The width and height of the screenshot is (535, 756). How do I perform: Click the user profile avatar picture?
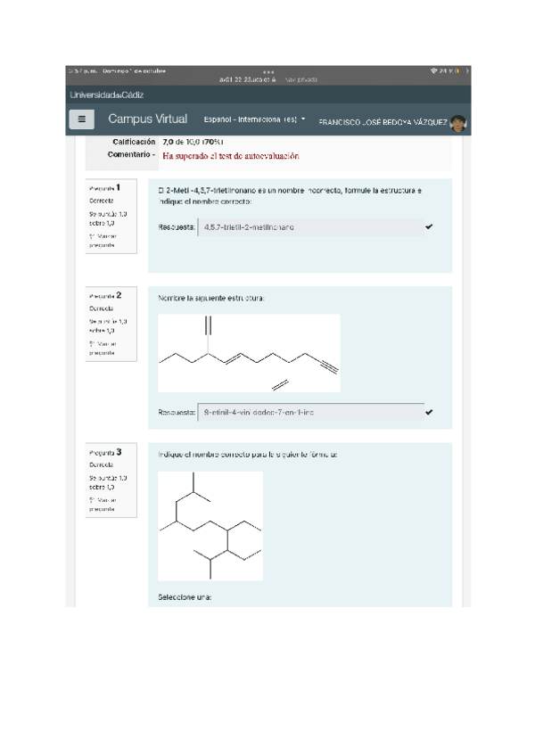click(458, 121)
